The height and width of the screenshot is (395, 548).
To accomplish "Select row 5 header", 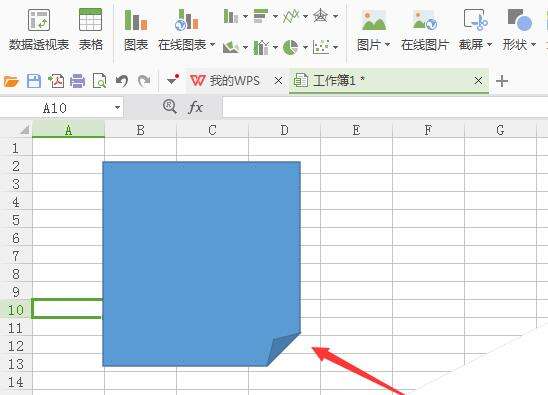I will (x=16, y=220).
